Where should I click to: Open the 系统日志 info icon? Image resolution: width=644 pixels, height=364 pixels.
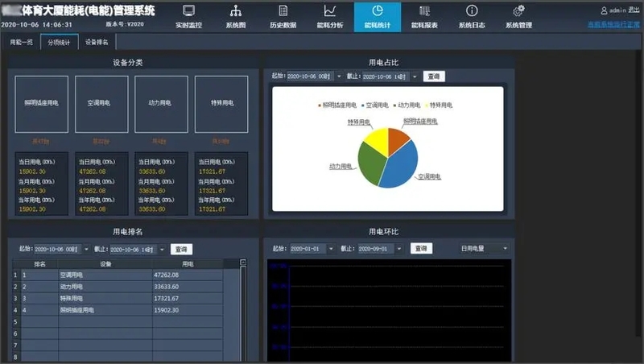(x=472, y=11)
